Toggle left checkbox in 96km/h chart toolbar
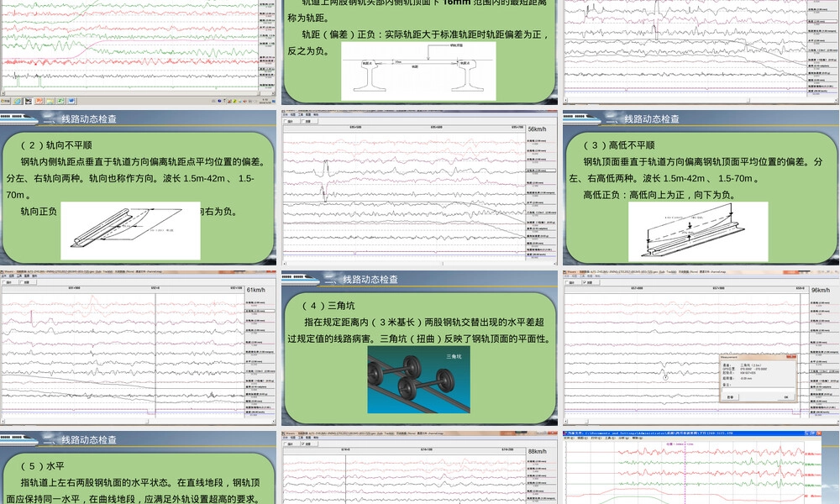The width and height of the screenshot is (840, 504). coord(566,282)
